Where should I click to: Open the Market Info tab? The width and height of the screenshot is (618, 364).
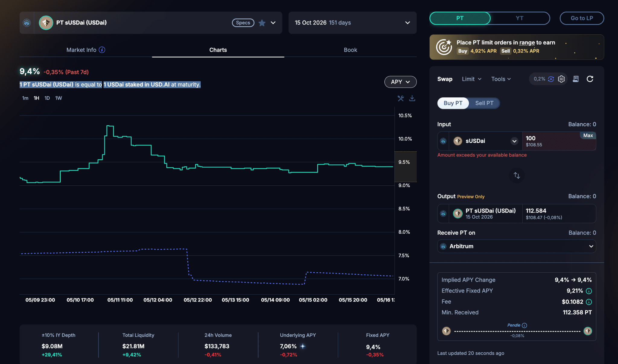click(x=86, y=50)
